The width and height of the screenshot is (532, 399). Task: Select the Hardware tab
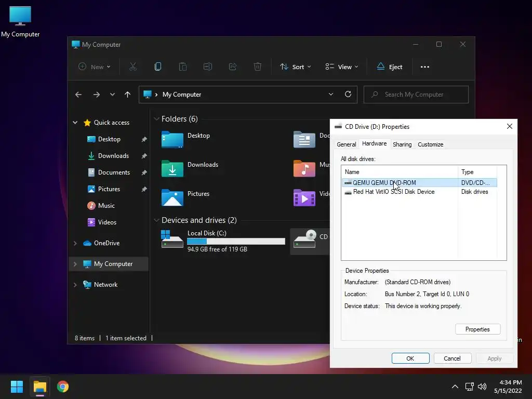tap(374, 143)
